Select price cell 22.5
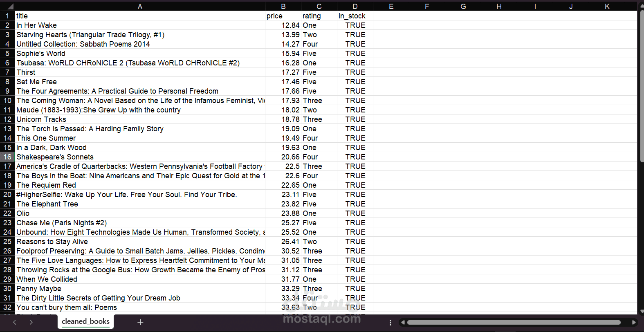This screenshot has width=644, height=332. coord(283,166)
